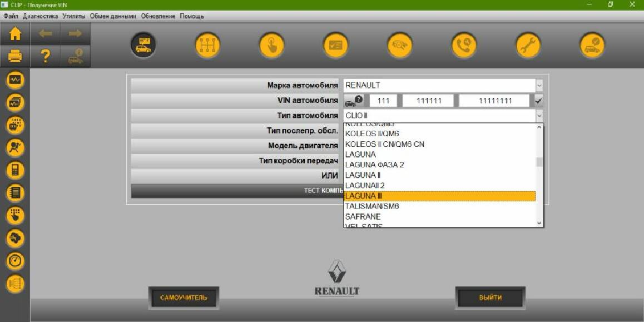
Task: Open the Помощь menu
Action: [192, 17]
